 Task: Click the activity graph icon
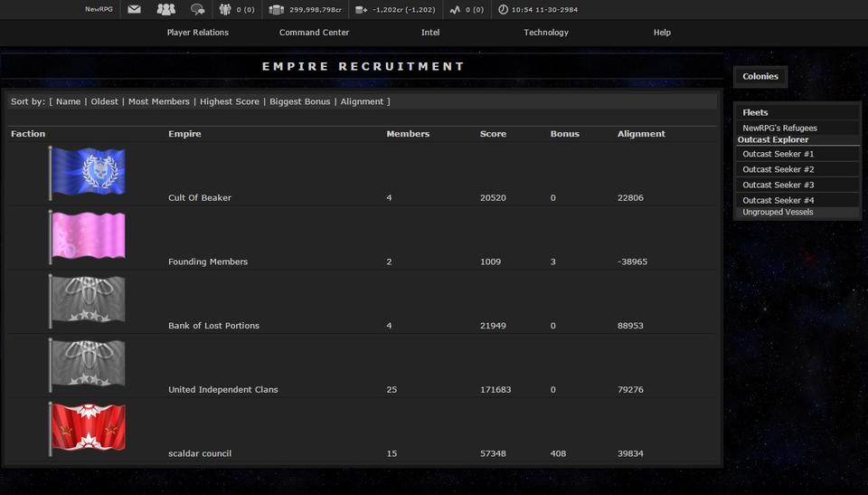(x=455, y=10)
